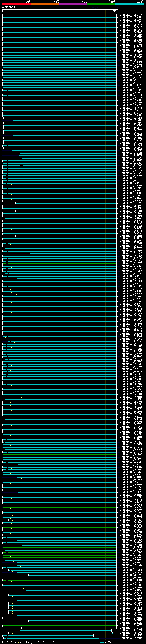This screenshot has width=146, height=644.
Task: Click the cyan ~100% identity color segment
Action: tap(130, 4)
